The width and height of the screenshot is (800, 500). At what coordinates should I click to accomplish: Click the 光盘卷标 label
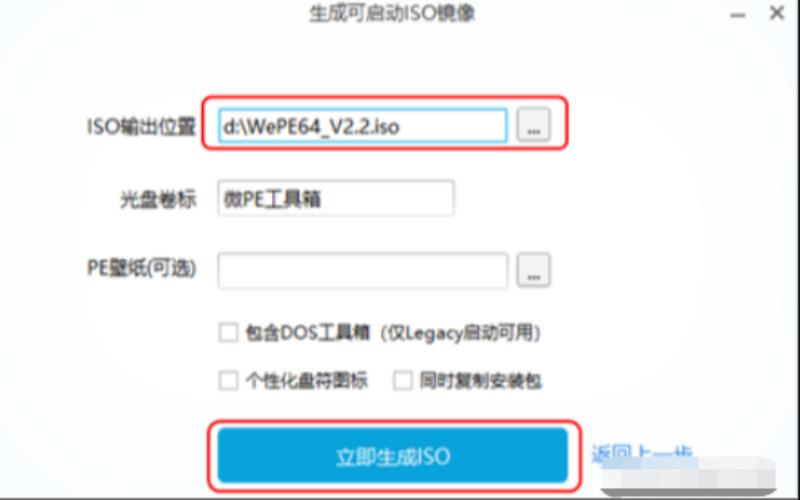(158, 199)
